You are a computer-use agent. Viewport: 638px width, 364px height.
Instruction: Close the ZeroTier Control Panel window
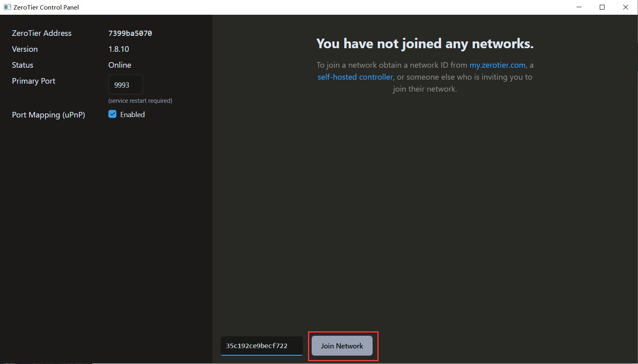click(626, 7)
